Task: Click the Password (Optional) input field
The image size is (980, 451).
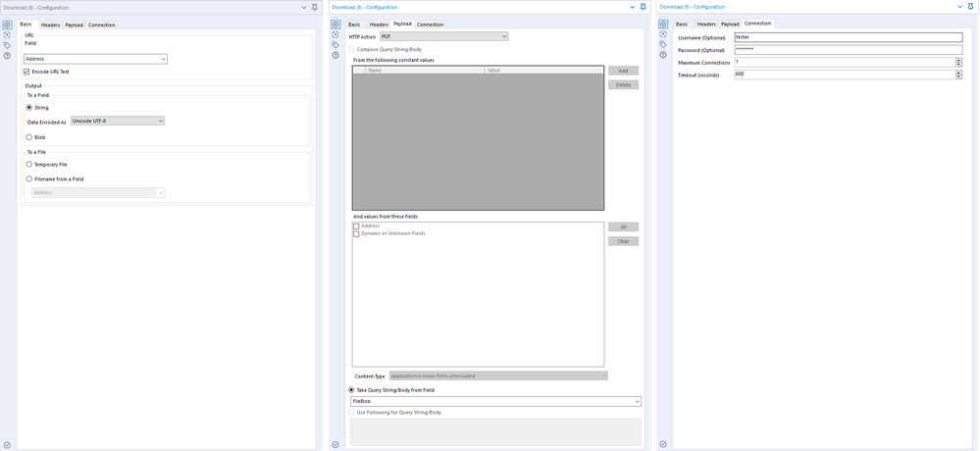Action: [849, 50]
